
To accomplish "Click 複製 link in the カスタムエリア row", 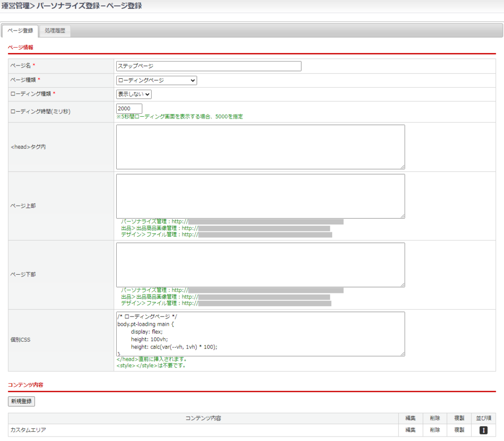I will pos(459,430).
